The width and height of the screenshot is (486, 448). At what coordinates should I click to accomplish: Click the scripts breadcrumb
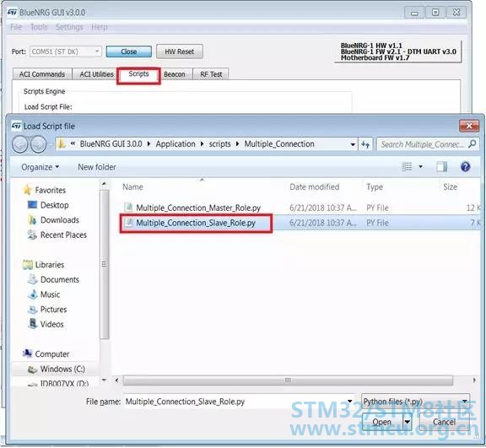coord(219,144)
